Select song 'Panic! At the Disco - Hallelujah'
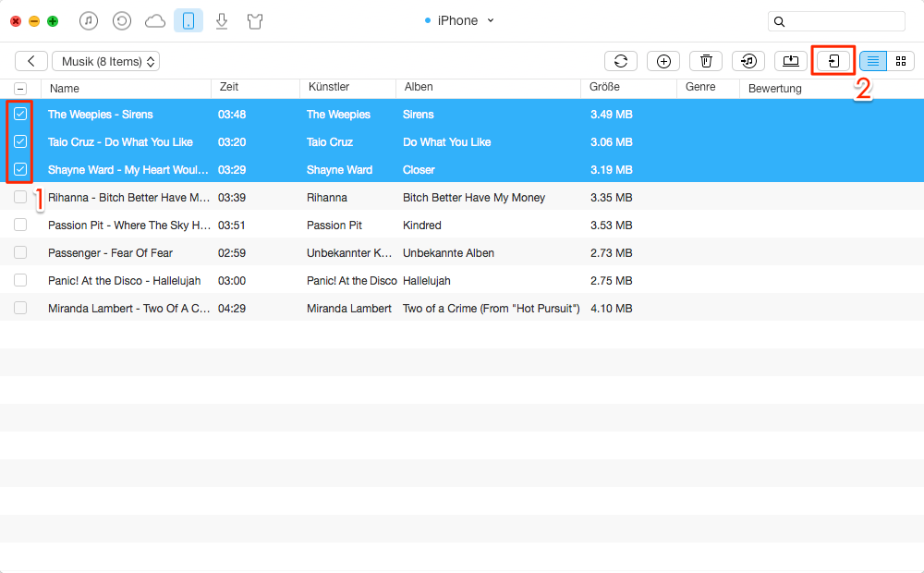 coord(125,281)
